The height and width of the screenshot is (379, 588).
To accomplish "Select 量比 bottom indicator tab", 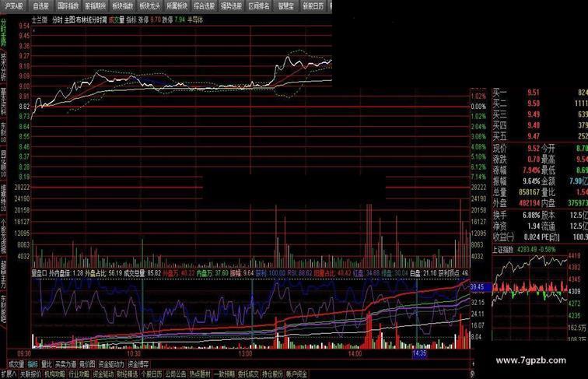I will pos(47,364).
